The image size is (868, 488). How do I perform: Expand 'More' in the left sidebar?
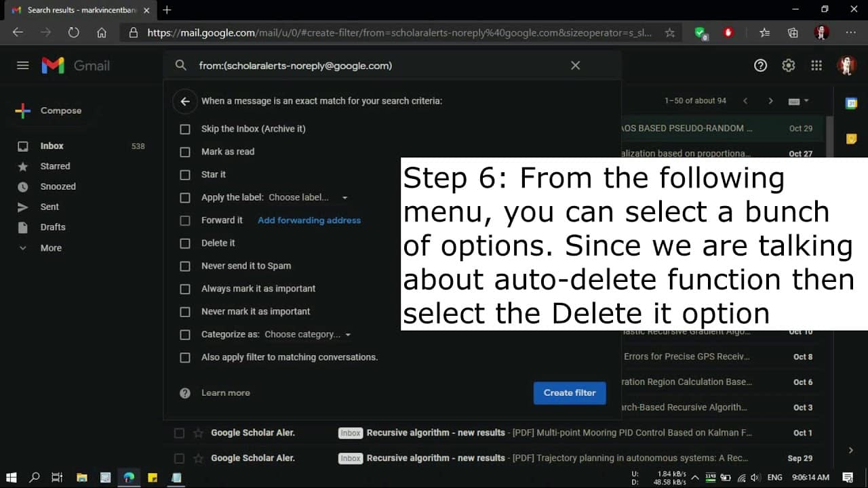point(50,248)
